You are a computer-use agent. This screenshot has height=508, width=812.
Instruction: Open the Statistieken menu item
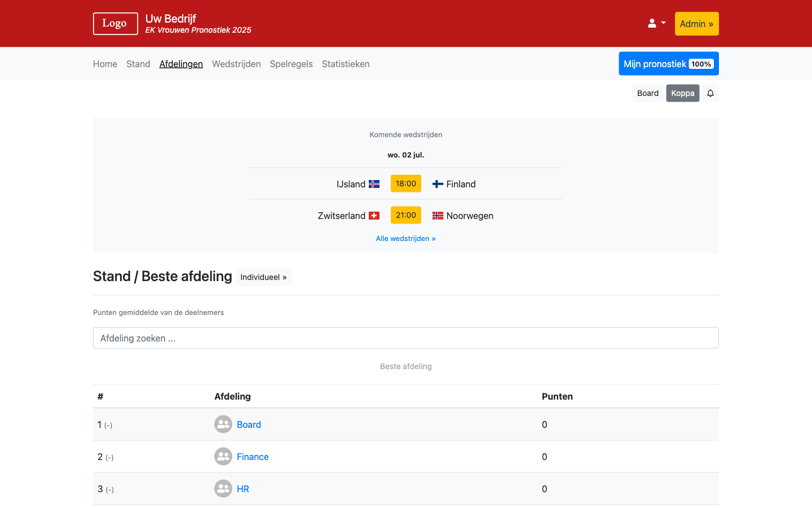[x=346, y=64]
